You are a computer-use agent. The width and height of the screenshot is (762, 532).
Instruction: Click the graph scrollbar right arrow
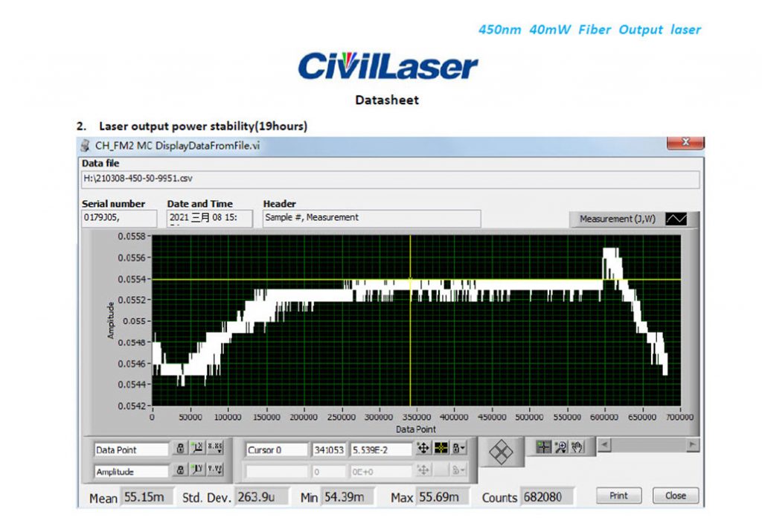[693, 444]
